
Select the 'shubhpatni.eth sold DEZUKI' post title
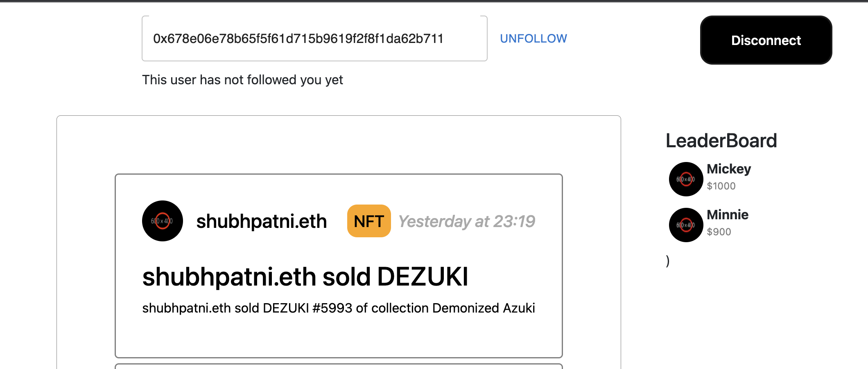pos(305,277)
